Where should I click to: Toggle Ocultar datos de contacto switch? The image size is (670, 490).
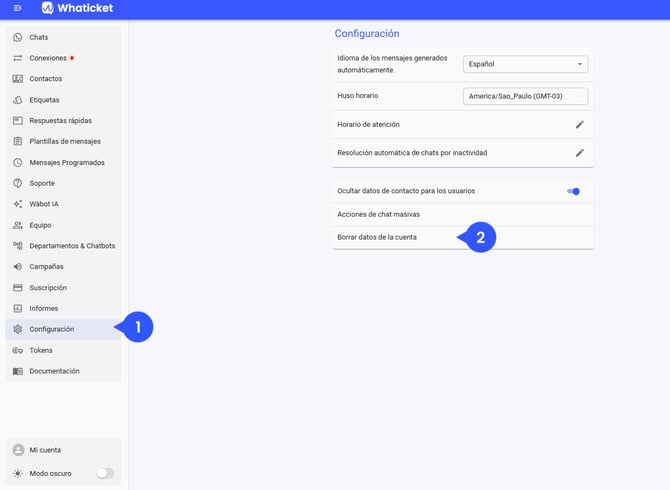click(573, 191)
